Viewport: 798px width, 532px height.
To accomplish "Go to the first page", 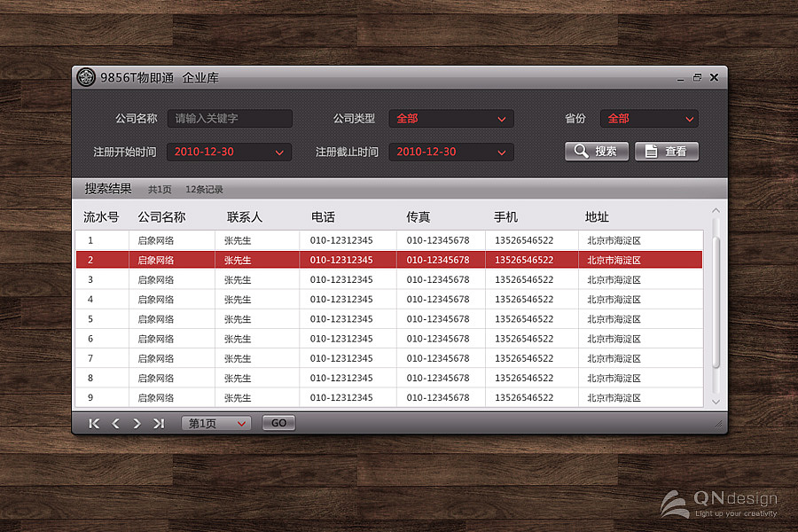I will [x=94, y=424].
